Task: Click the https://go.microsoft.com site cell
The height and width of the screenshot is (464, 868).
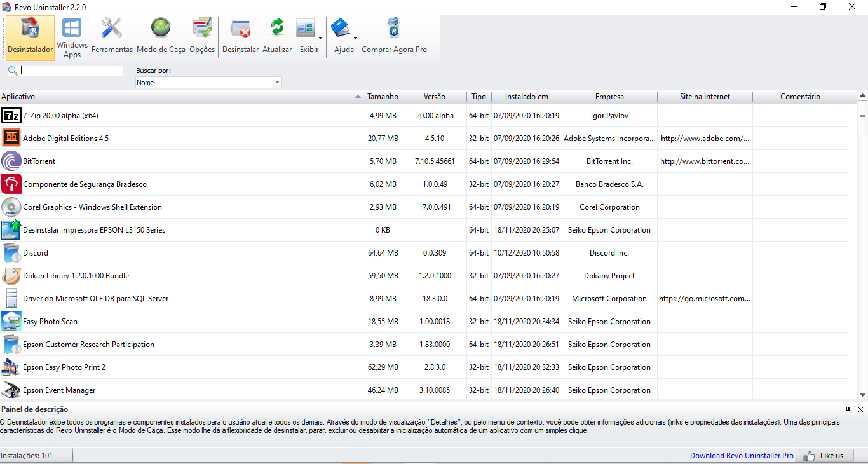Action: click(x=705, y=299)
